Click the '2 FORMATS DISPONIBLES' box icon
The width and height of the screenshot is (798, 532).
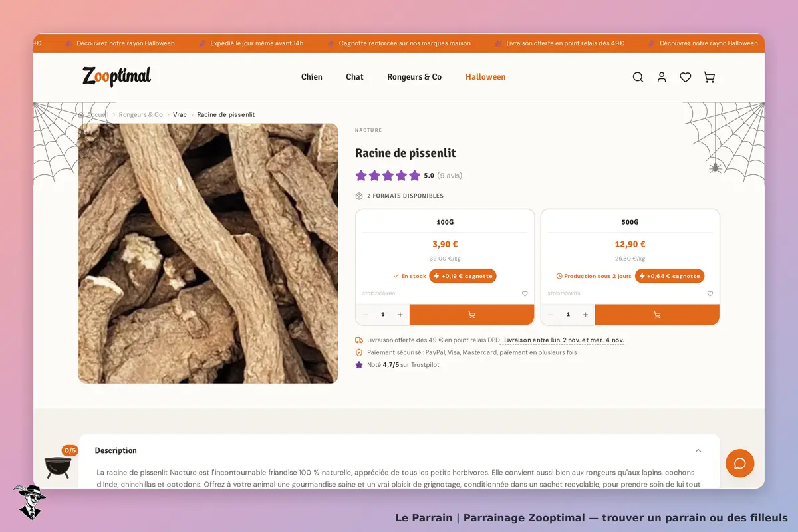point(359,196)
